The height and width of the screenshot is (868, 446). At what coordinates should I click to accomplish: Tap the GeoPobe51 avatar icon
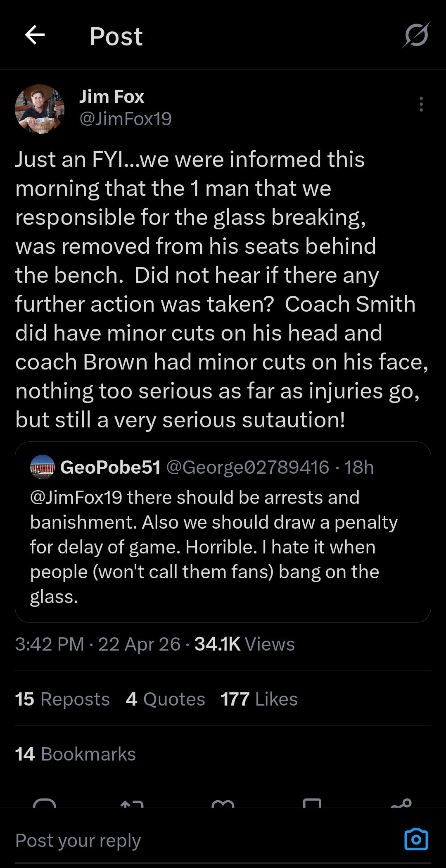coord(43,467)
